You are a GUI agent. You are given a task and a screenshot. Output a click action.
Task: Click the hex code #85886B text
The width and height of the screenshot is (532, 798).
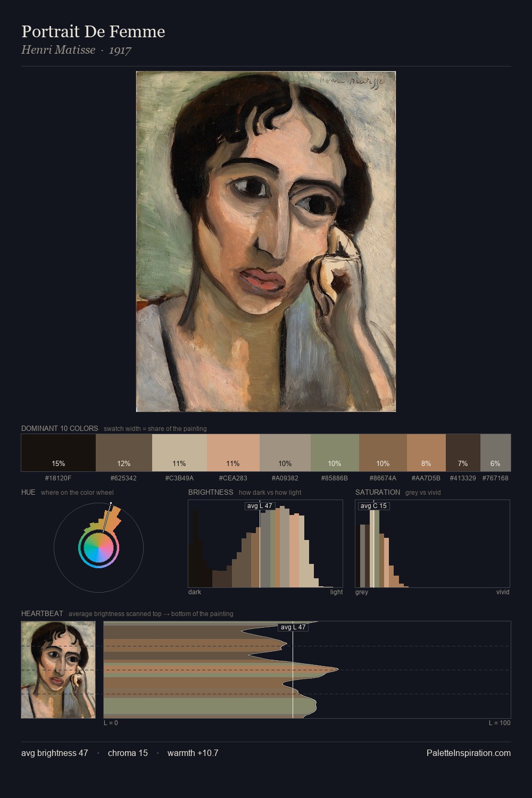(x=335, y=478)
